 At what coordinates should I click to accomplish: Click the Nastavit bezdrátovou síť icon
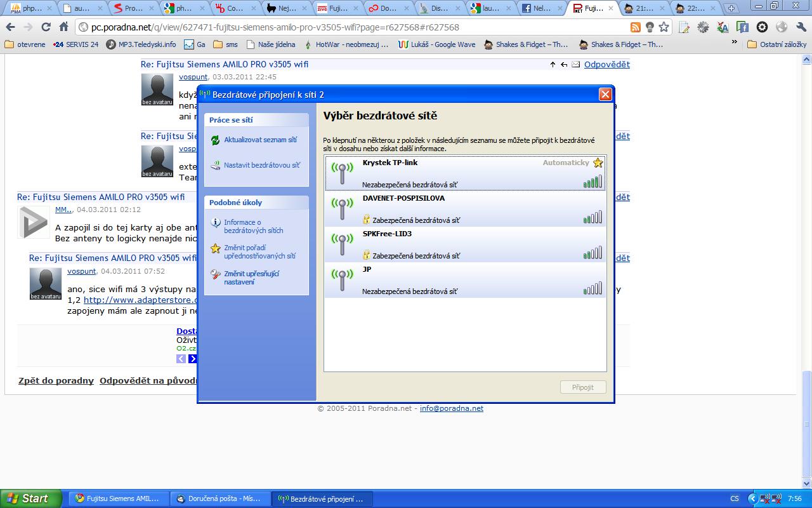215,165
